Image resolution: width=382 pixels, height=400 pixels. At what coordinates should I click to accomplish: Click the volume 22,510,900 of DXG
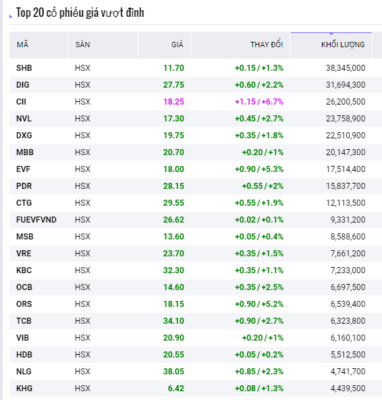(x=346, y=135)
